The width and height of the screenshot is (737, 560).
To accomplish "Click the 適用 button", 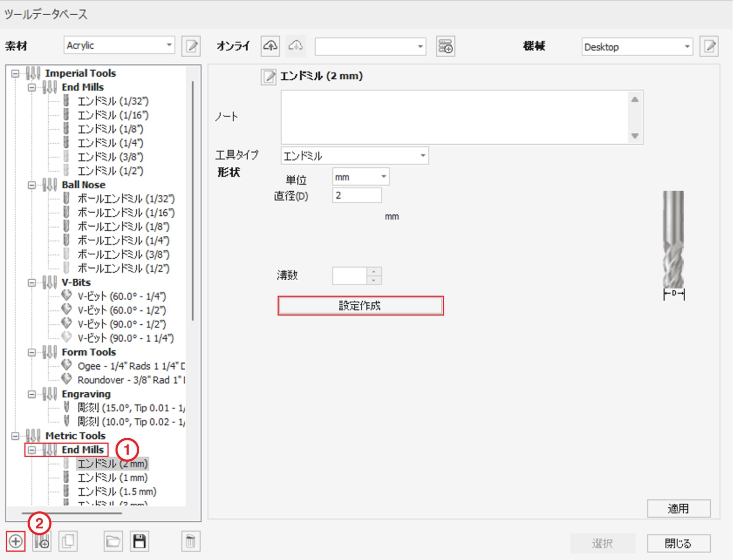I will pos(679,508).
